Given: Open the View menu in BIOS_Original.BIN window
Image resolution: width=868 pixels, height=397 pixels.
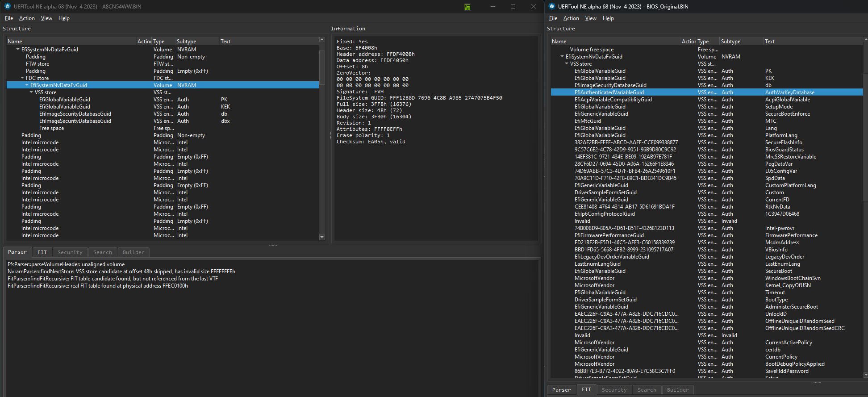Looking at the screenshot, I should coord(591,18).
